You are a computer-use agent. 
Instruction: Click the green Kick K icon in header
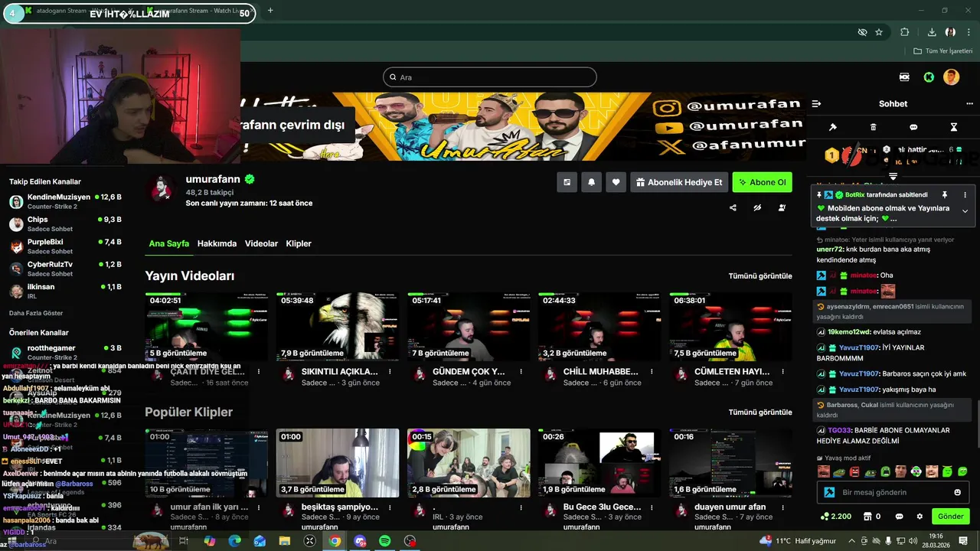[929, 77]
